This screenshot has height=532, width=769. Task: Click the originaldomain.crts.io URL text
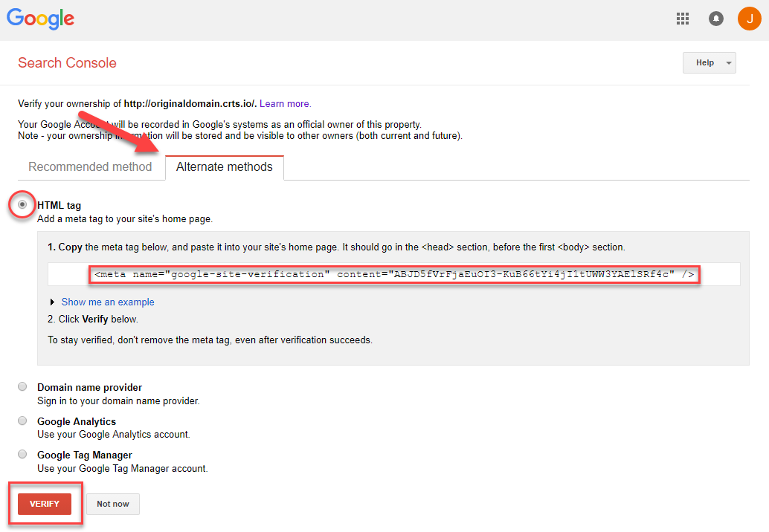pos(190,104)
